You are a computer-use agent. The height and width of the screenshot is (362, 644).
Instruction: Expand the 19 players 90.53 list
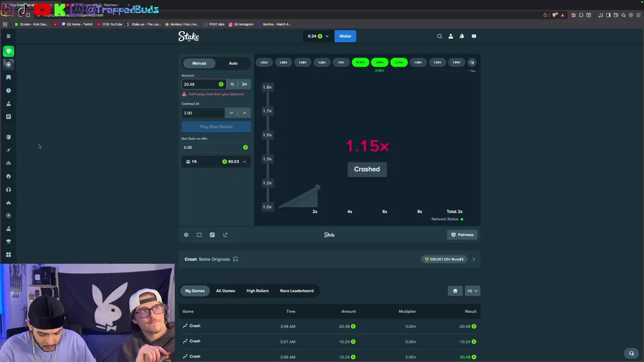click(x=216, y=161)
